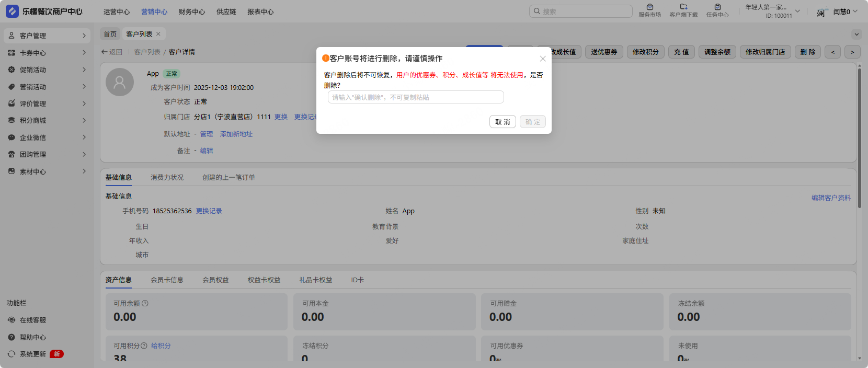Click the page vertical scrollbar
Screen dimensions: 868x368
(859, 138)
